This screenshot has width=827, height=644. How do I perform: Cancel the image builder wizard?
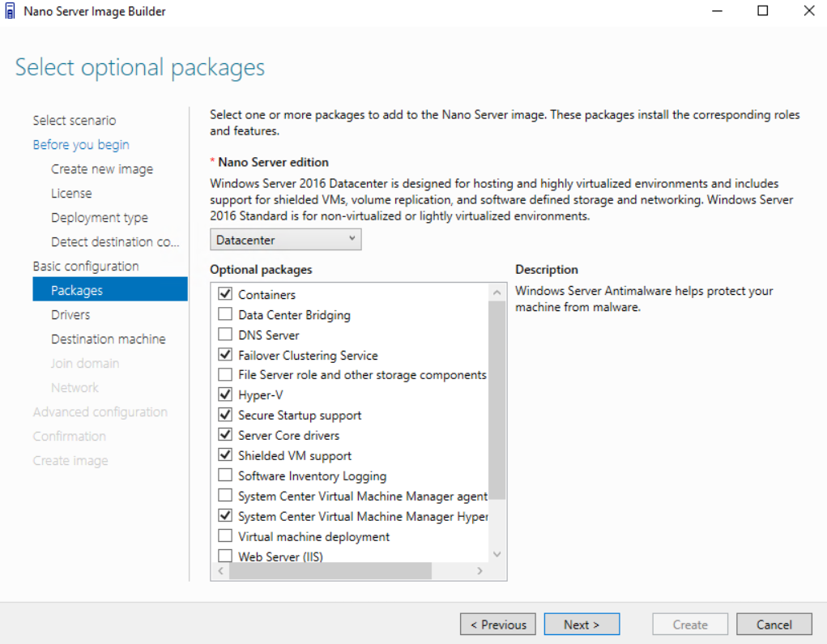pos(774,625)
